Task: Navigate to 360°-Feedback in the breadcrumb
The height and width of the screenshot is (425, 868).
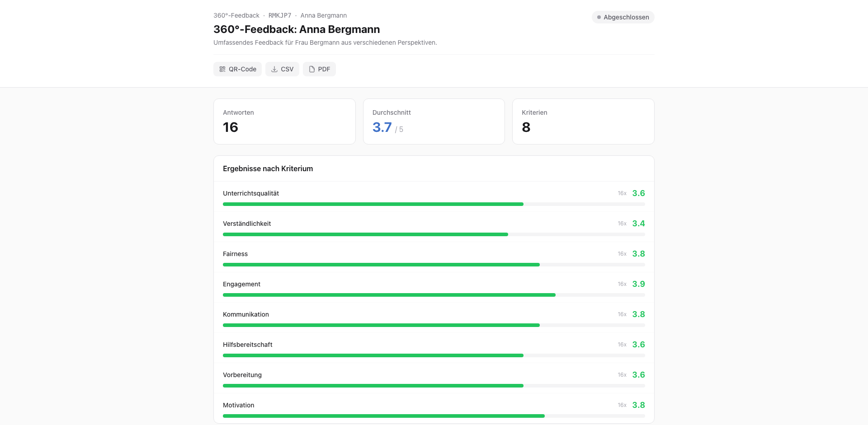Action: pyautogui.click(x=236, y=15)
